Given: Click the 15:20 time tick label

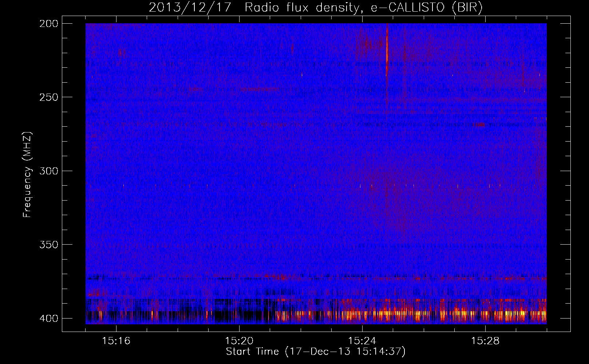Looking at the screenshot, I should coord(239,341).
